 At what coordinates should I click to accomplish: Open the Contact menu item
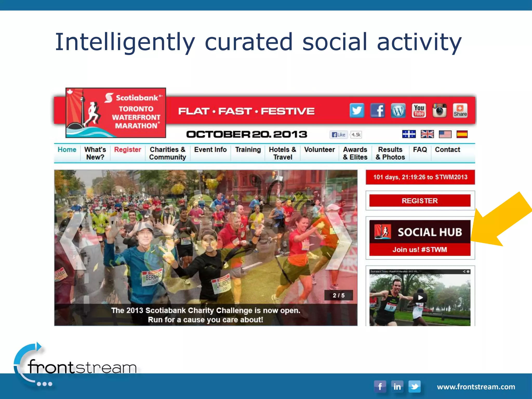tap(448, 150)
